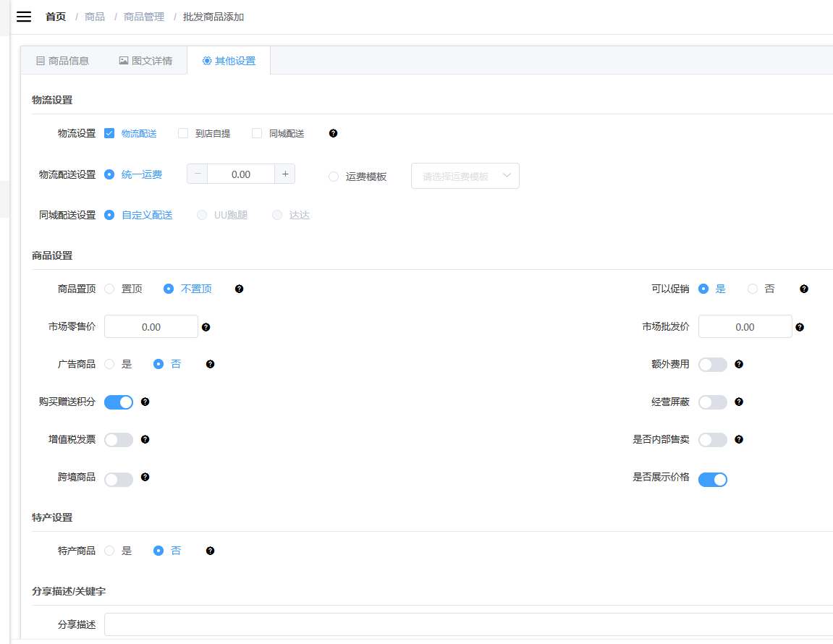This screenshot has height=644, width=833.
Task: Click help icon next to 额外费用
Action: click(x=739, y=364)
